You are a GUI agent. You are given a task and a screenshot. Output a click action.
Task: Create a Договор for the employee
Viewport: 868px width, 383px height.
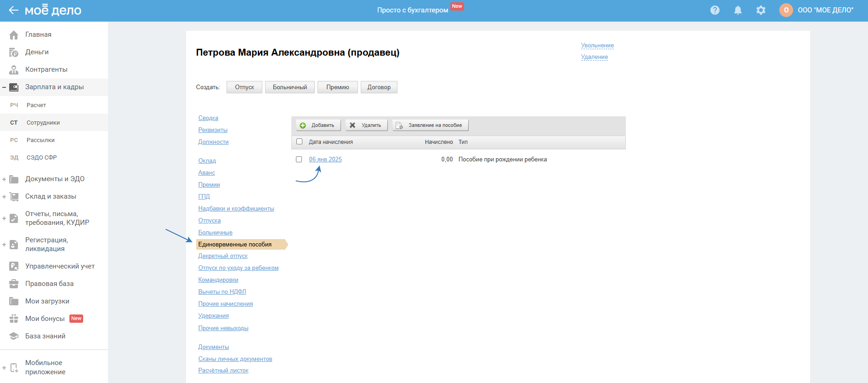(379, 87)
